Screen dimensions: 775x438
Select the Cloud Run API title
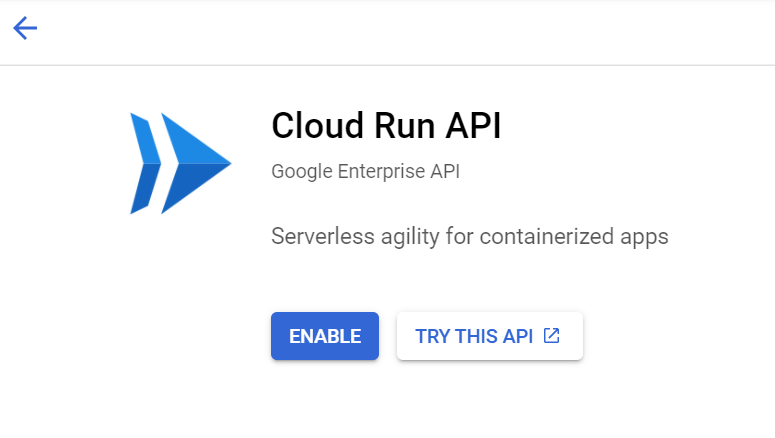[387, 126]
